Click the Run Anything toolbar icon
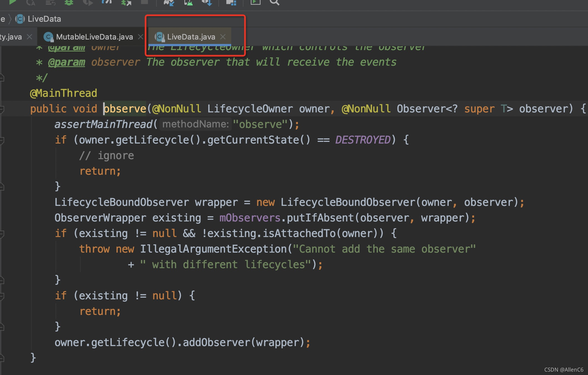588x375 pixels. (255, 2)
